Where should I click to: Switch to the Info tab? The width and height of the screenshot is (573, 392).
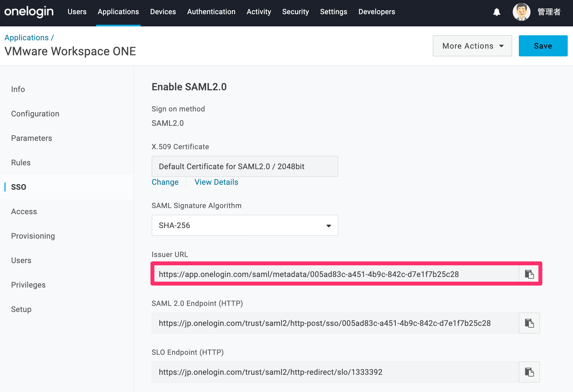(18, 89)
